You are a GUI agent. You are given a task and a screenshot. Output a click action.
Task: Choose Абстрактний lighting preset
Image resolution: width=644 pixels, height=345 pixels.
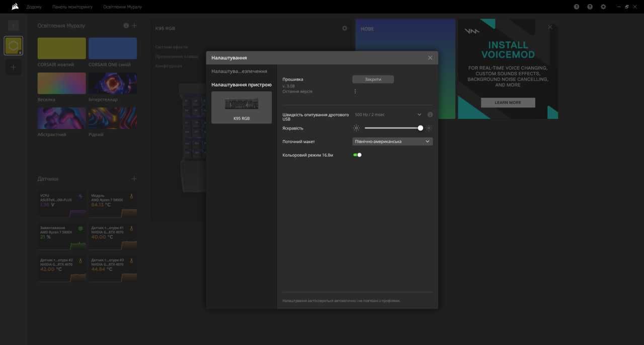click(62, 118)
